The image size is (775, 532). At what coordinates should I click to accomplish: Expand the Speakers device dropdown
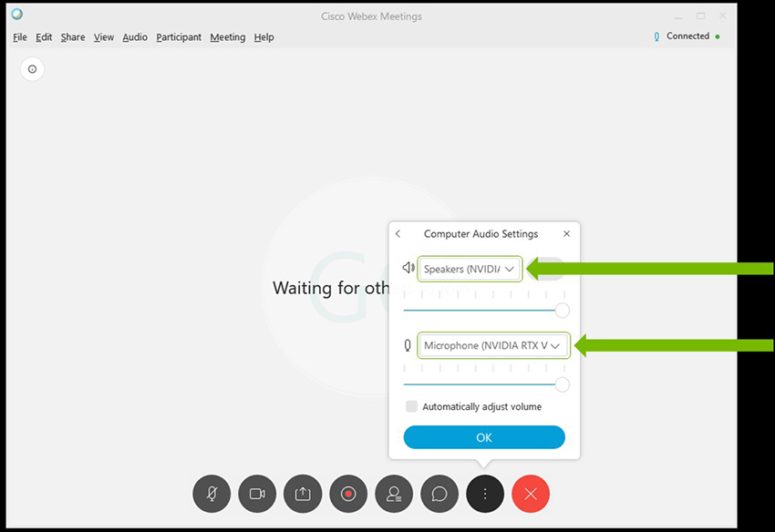click(x=470, y=270)
